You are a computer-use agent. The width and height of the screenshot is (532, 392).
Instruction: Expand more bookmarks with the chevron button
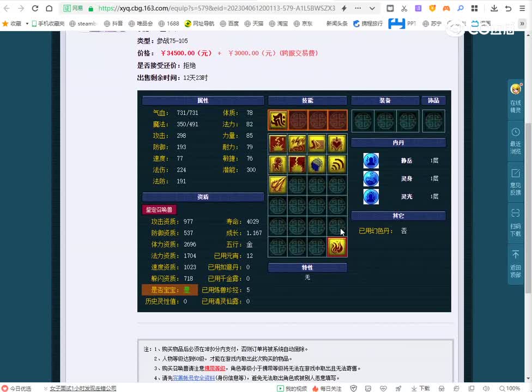[522, 23]
